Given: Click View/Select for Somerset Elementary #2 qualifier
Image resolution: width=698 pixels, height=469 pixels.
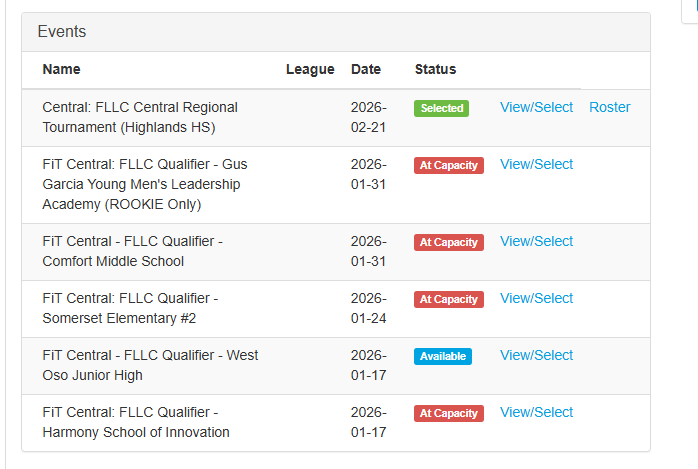Looking at the screenshot, I should pos(536,298).
